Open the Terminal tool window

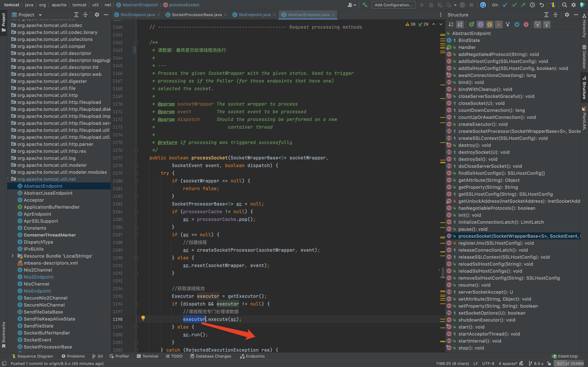[x=148, y=356]
